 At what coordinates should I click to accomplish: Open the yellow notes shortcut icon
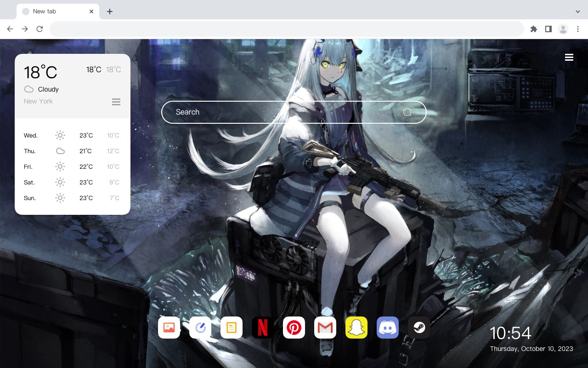232,328
